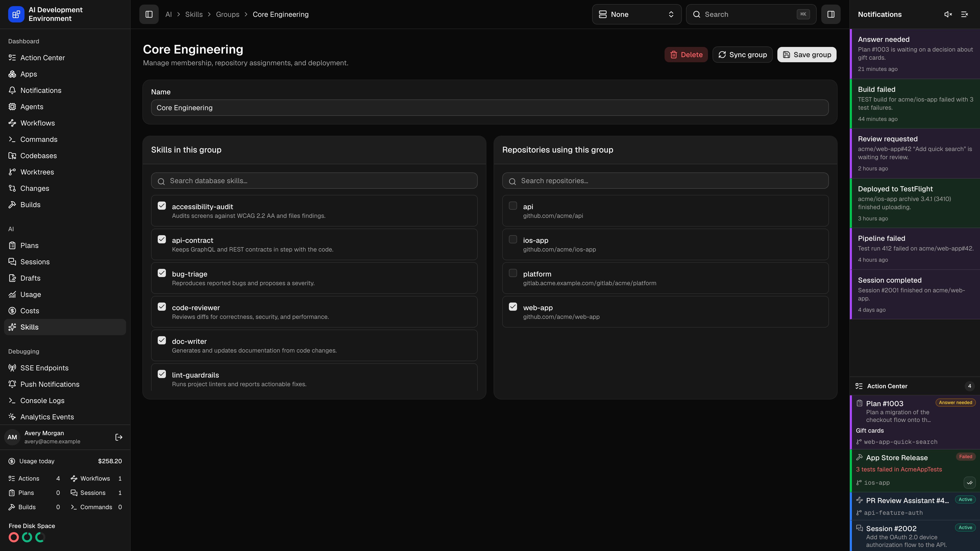Open the notifications list options icon
This screenshot has width=980, height=551.
[x=964, y=15]
